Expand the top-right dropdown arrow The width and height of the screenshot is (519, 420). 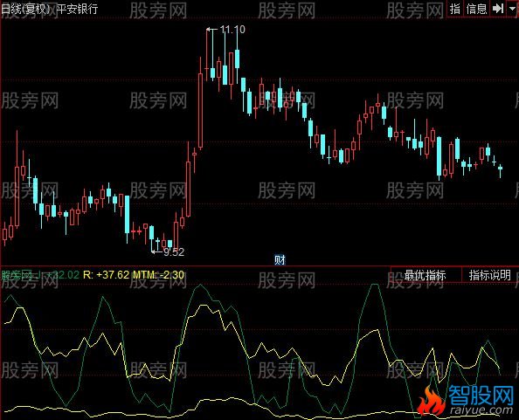coord(512,9)
